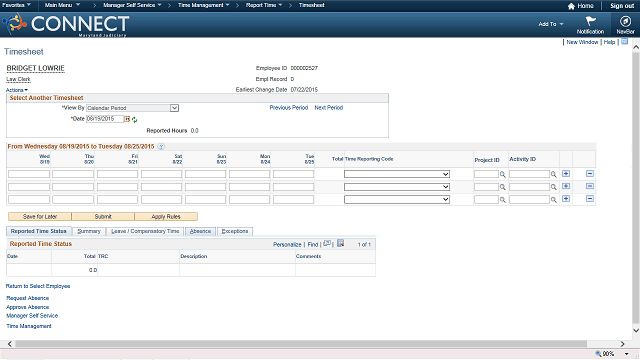Viewport: 640px width, 360px height.
Task: Switch to the Summary tab
Action: click(89, 231)
